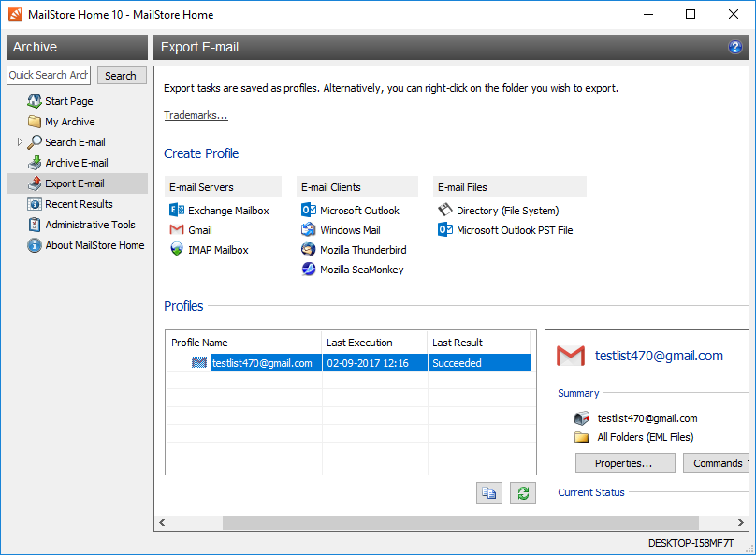Click the Mozilla Thunderbird icon
This screenshot has height=555, width=756.
pyautogui.click(x=309, y=249)
